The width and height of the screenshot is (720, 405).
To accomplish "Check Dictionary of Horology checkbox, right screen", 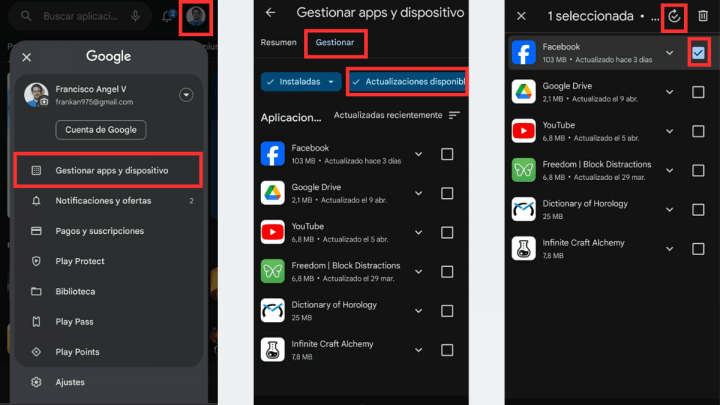I will coord(698,209).
